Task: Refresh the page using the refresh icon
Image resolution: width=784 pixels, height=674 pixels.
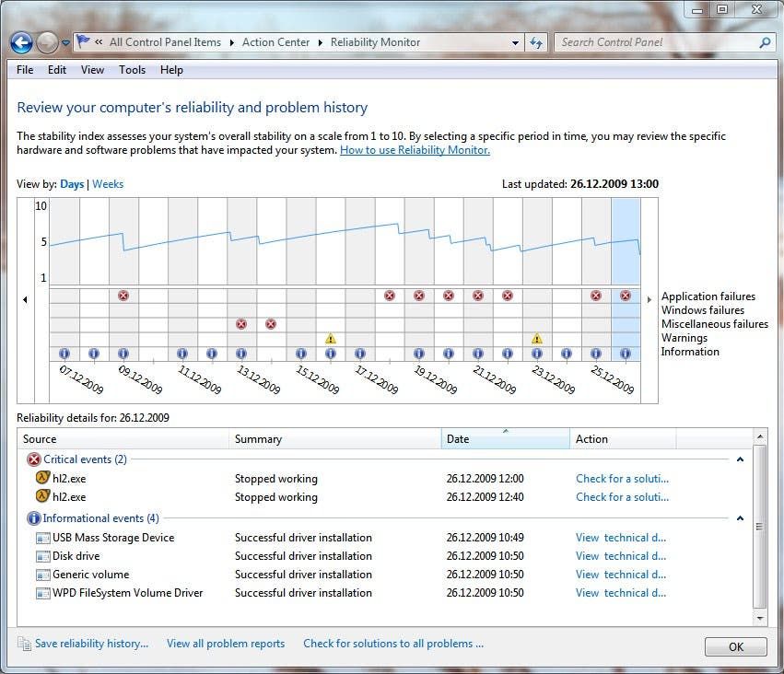Action: (536, 43)
